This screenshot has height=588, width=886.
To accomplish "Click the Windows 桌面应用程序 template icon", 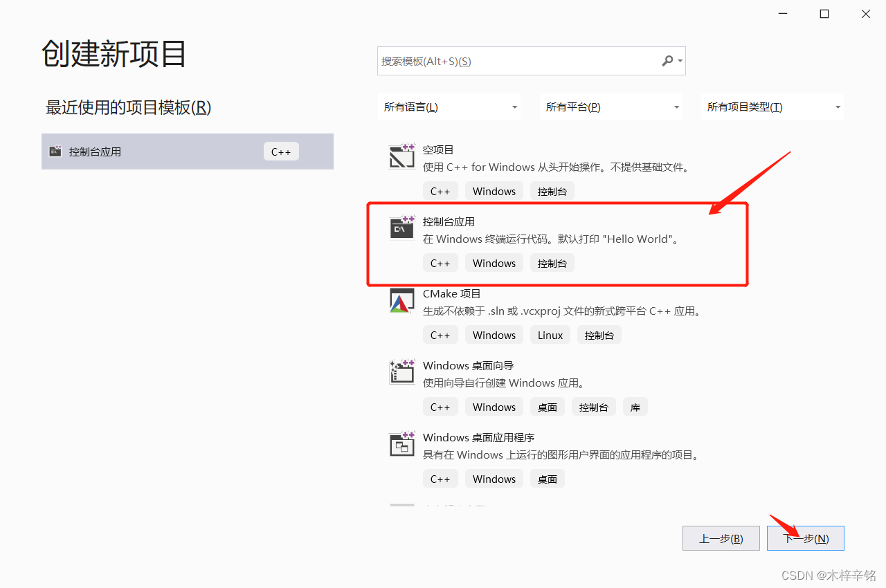I will pyautogui.click(x=401, y=444).
